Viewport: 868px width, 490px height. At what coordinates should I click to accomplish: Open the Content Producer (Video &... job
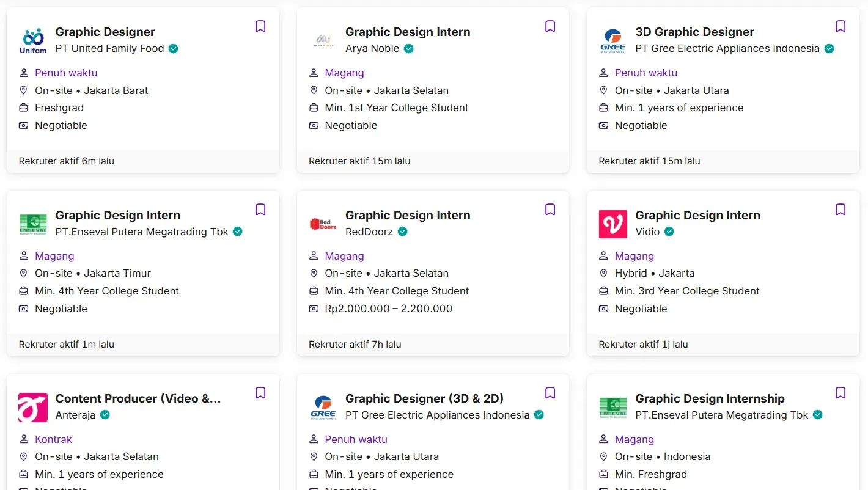point(138,398)
